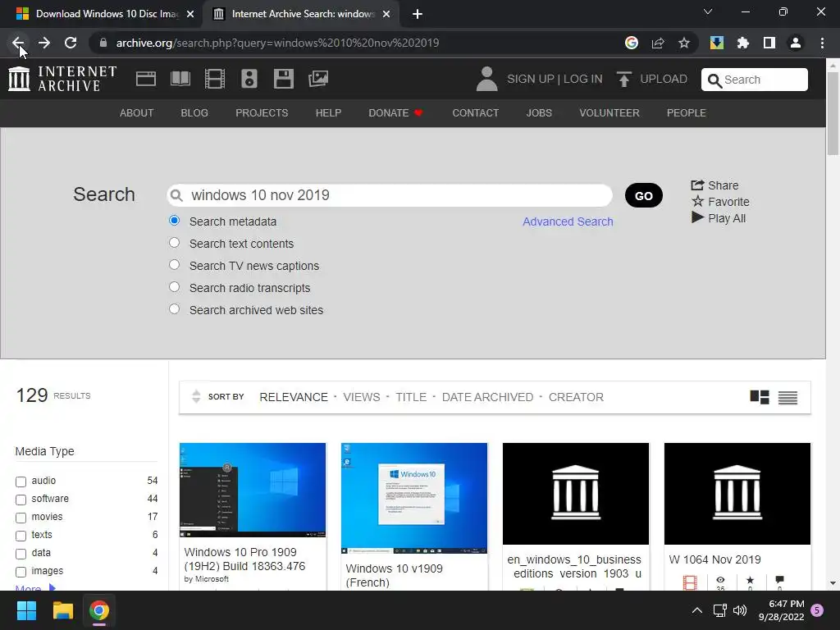Open the BLOG menu item
This screenshot has height=630, width=840.
pyautogui.click(x=194, y=113)
